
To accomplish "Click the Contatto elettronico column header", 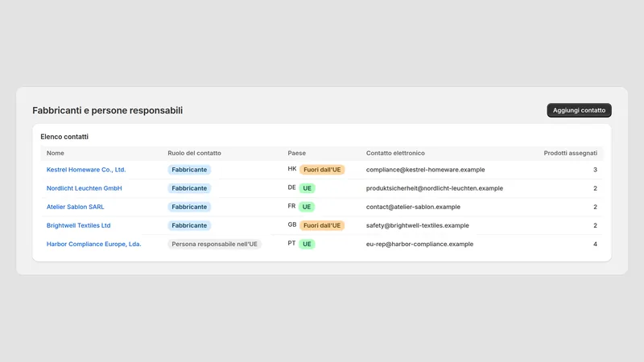I will [395, 153].
